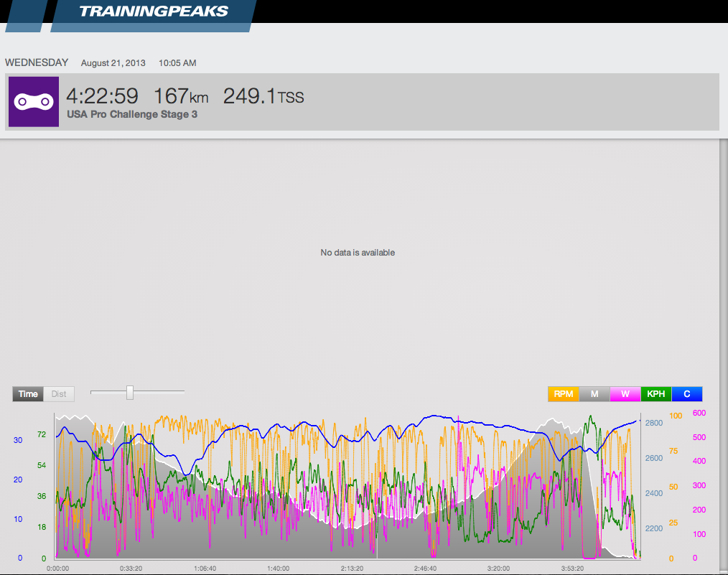The height and width of the screenshot is (575, 728).
Task: Toggle the KPH speed series
Action: pos(656,394)
